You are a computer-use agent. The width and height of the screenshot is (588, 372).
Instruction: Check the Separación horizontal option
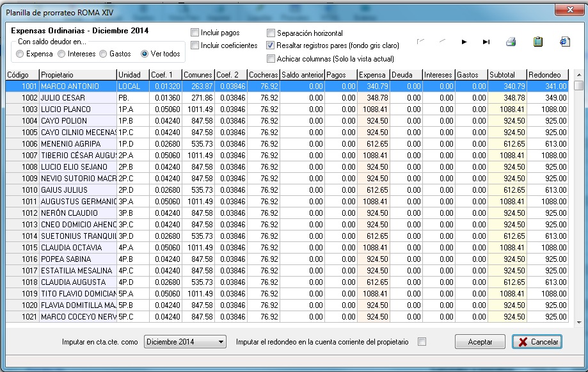pyautogui.click(x=271, y=33)
